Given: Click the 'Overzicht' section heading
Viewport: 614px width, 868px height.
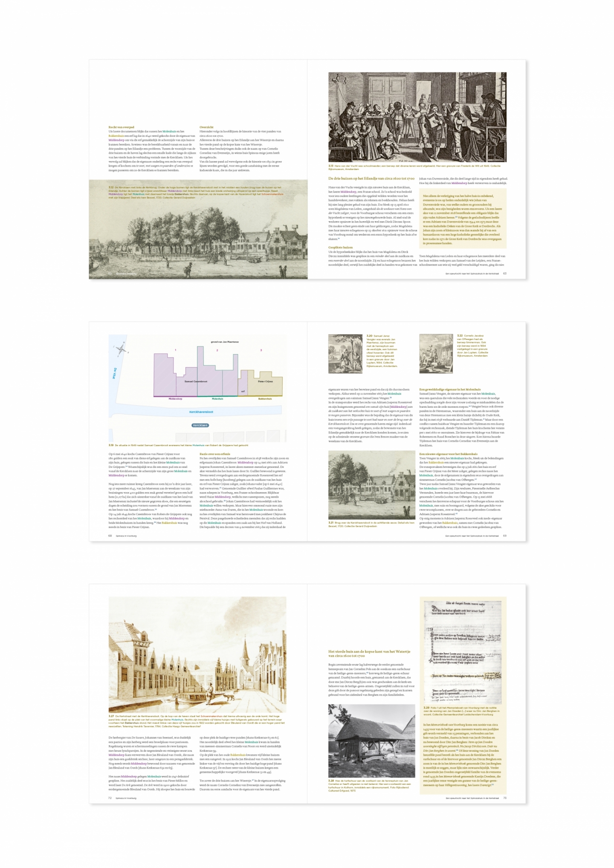Looking at the screenshot, I should (x=206, y=127).
